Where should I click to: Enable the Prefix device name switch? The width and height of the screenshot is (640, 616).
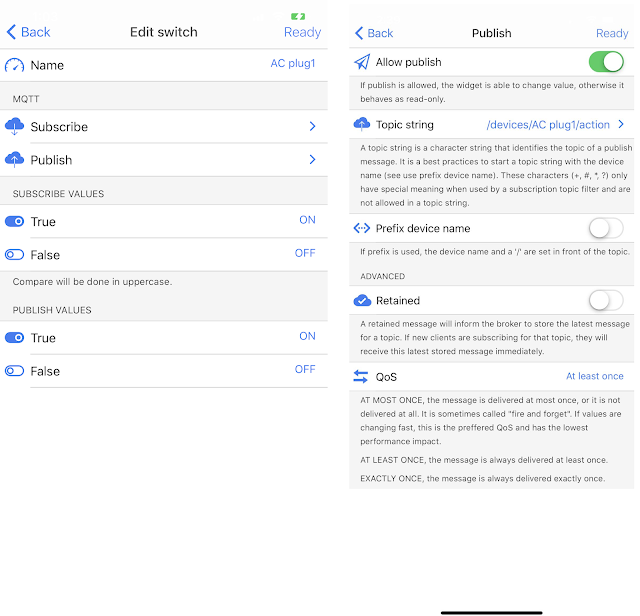click(606, 228)
